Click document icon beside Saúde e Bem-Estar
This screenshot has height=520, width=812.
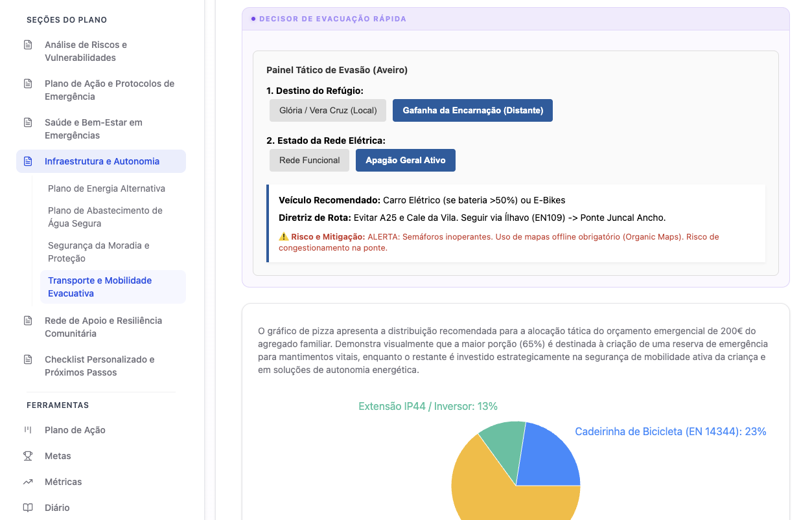tap(28, 122)
